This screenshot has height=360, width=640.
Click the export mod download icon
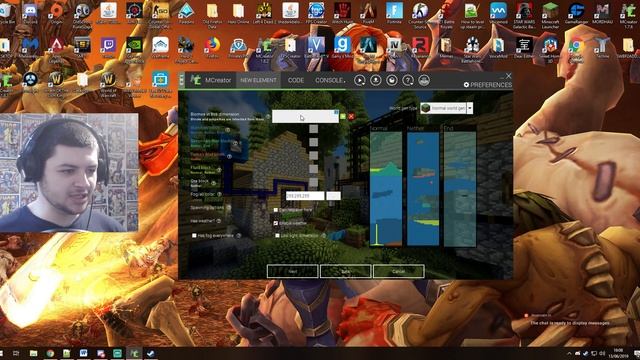[376, 80]
